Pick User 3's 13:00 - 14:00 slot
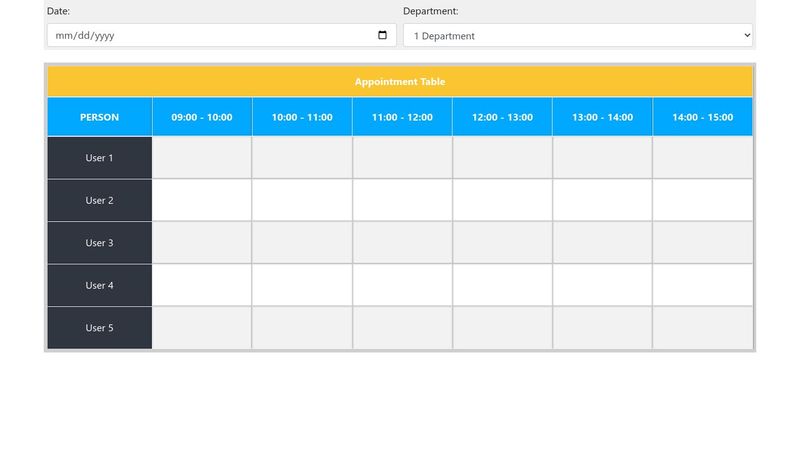Image resolution: width=800 pixels, height=450 pixels. click(603, 243)
